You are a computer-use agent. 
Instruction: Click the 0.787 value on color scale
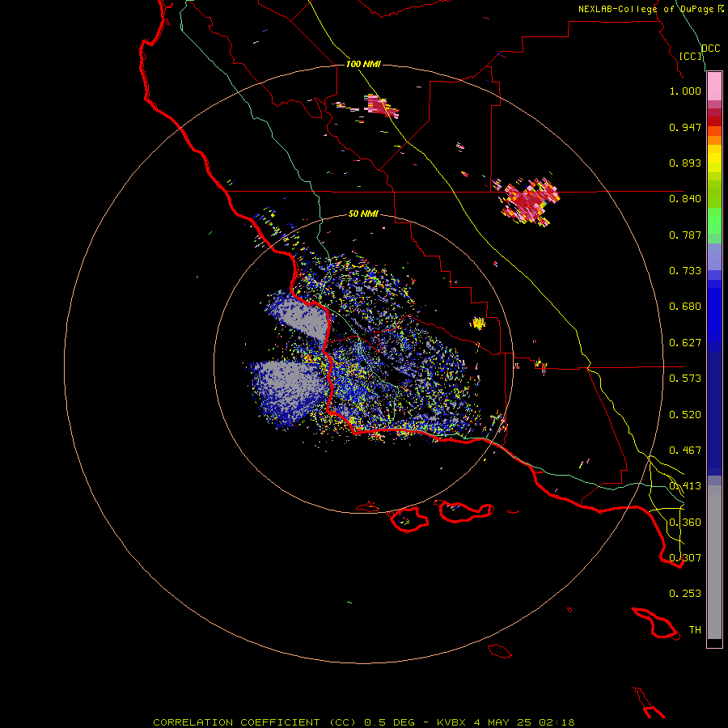[x=685, y=235]
